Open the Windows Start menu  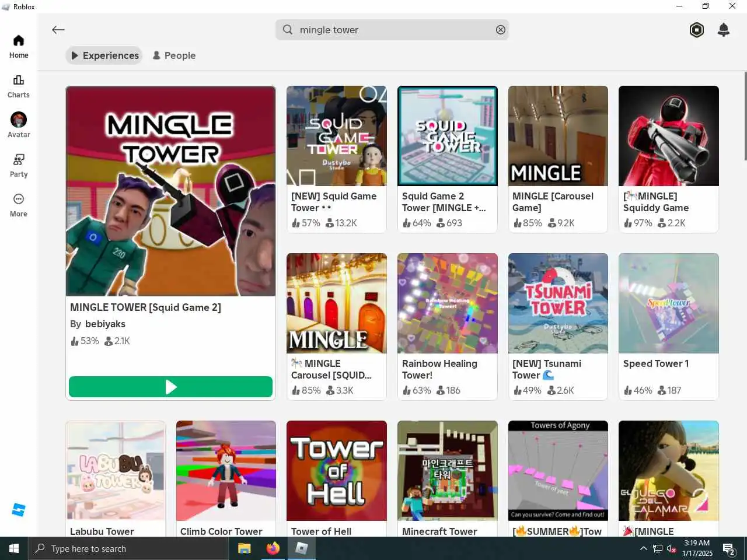point(14,548)
